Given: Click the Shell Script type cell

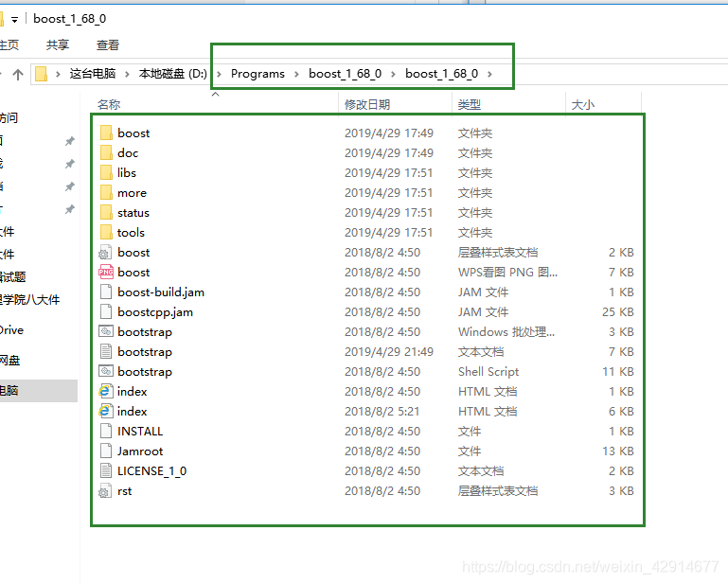Looking at the screenshot, I should [x=488, y=371].
